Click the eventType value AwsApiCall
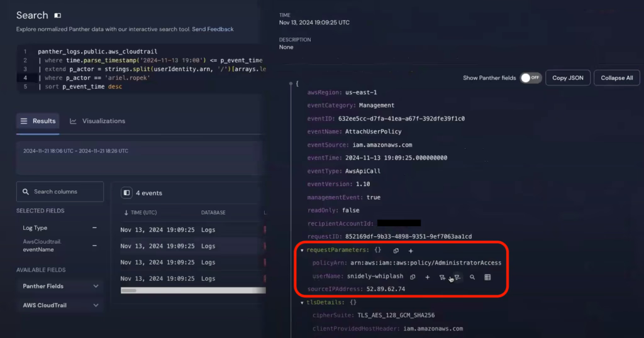The width and height of the screenshot is (644, 338). tap(363, 171)
